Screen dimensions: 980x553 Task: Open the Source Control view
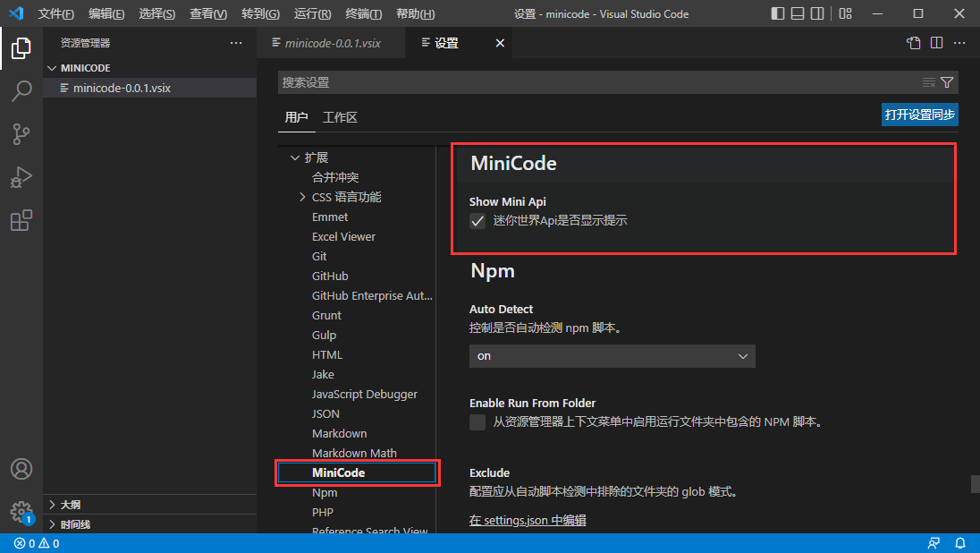click(x=21, y=134)
